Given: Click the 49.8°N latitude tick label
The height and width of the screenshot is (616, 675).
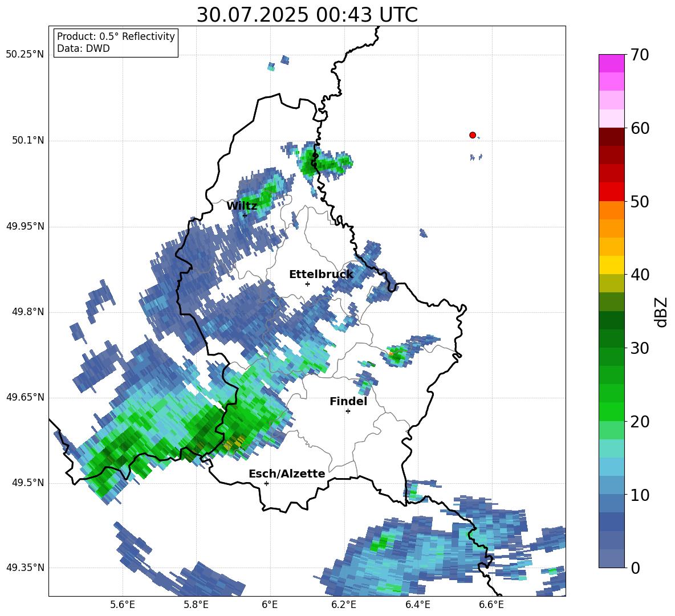Looking at the screenshot, I should (27, 312).
